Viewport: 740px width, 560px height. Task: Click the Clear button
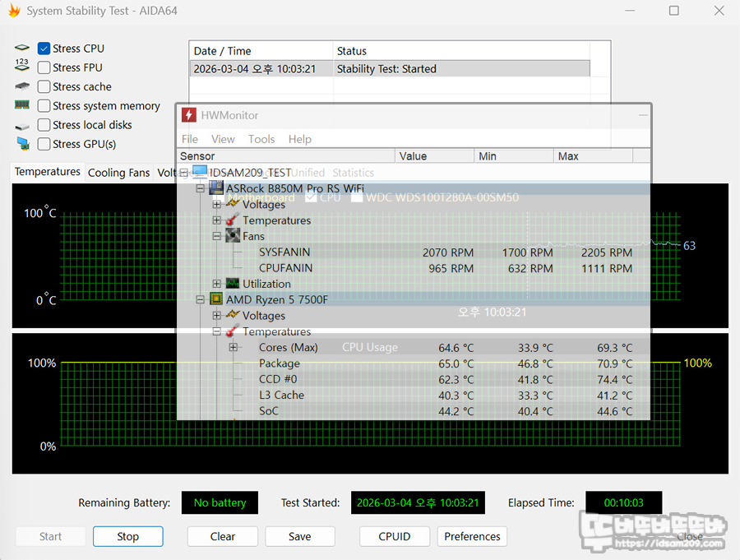pyautogui.click(x=223, y=536)
